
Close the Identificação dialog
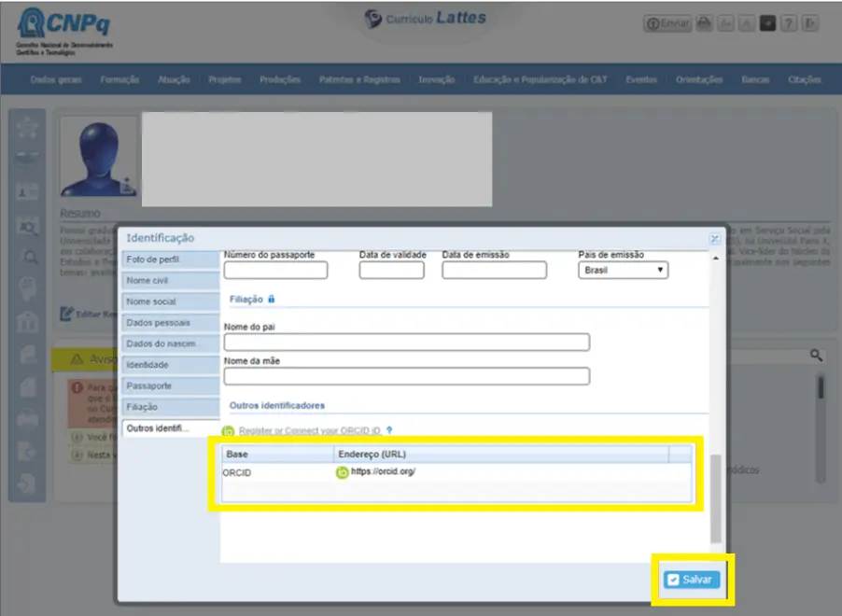[714, 239]
